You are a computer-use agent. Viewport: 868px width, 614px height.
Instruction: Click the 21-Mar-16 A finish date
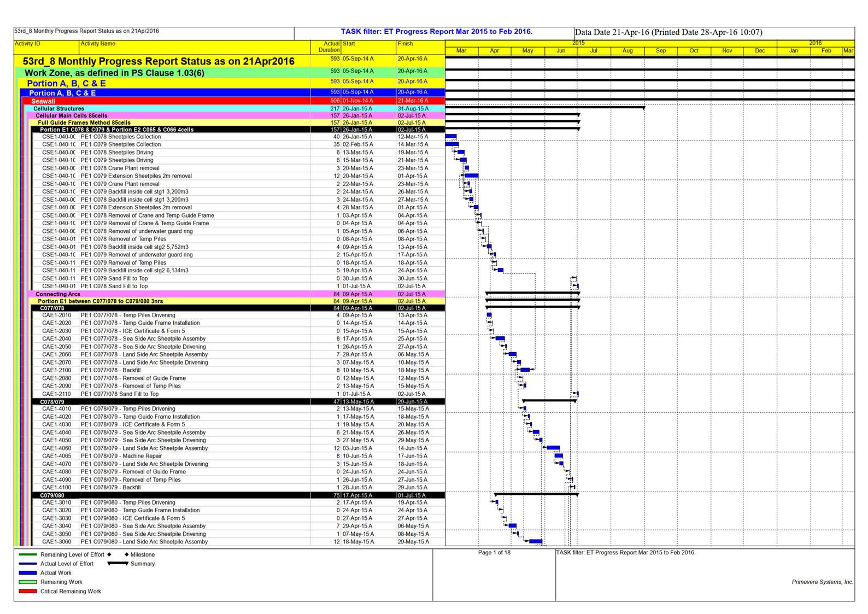pos(413,101)
